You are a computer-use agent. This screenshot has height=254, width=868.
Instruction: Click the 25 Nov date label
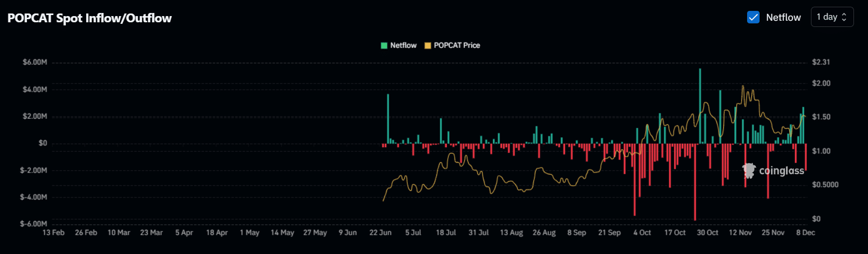coord(773,232)
